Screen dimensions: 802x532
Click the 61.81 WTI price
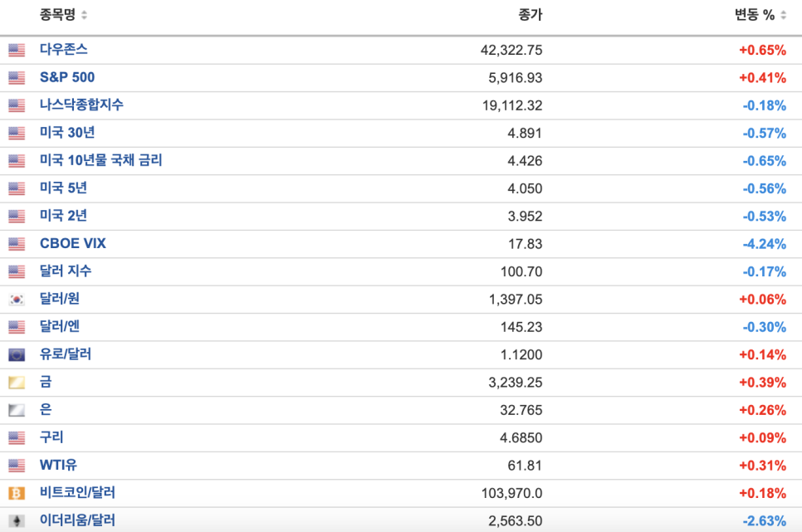coord(525,466)
